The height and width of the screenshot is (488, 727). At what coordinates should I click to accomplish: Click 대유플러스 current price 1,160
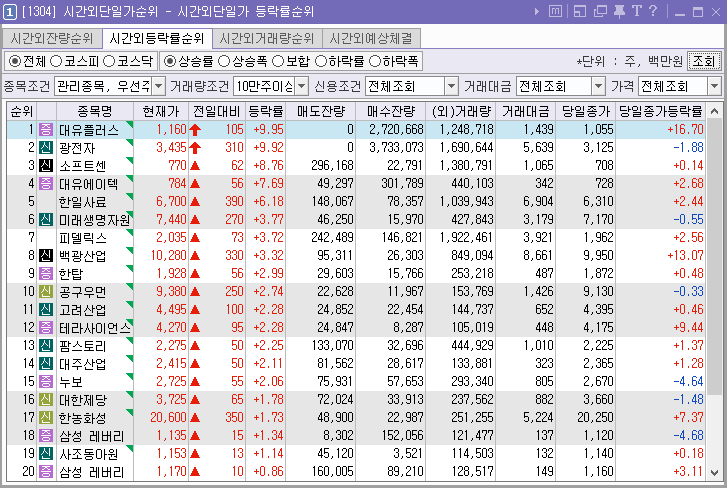171,129
